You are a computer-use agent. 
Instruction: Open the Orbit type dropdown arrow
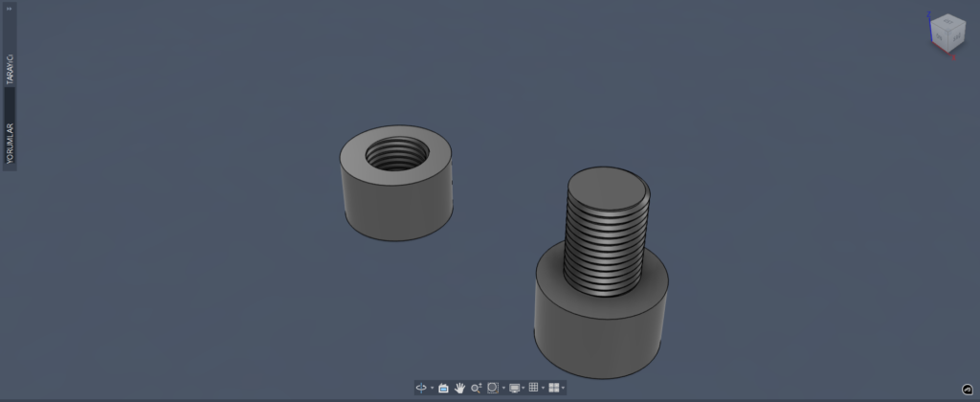(x=432, y=388)
